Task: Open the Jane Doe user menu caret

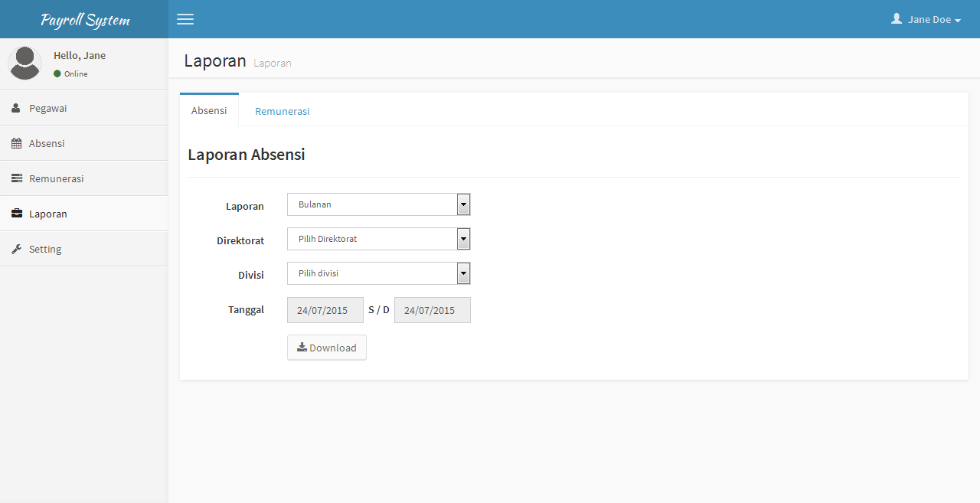Action: pos(958,21)
